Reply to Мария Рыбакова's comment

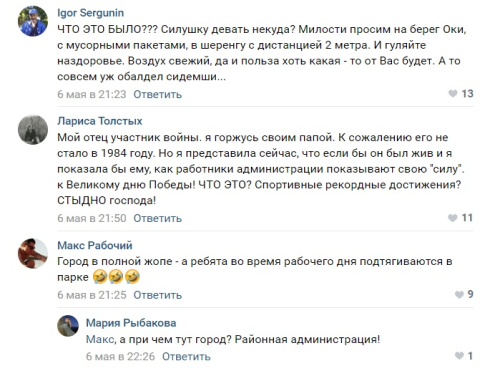tap(186, 356)
